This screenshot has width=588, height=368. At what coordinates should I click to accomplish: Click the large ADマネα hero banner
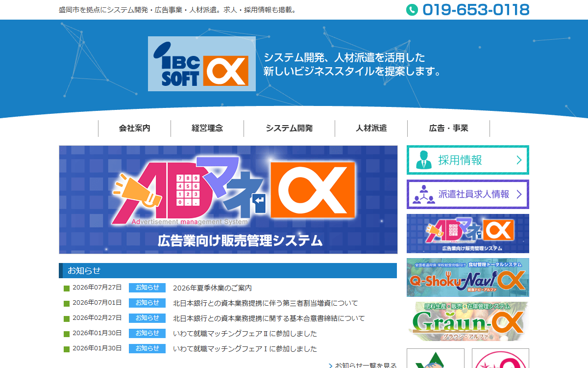click(x=228, y=200)
